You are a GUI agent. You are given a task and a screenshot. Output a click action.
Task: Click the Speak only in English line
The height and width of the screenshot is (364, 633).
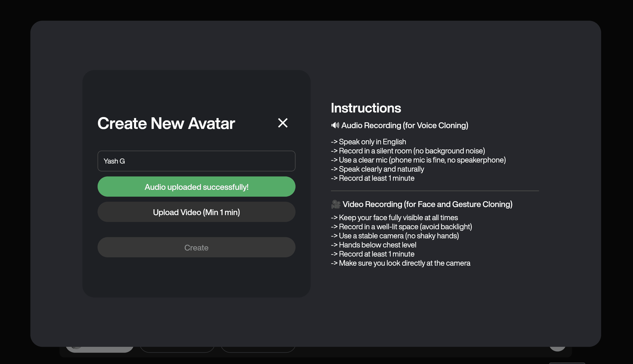coord(369,142)
